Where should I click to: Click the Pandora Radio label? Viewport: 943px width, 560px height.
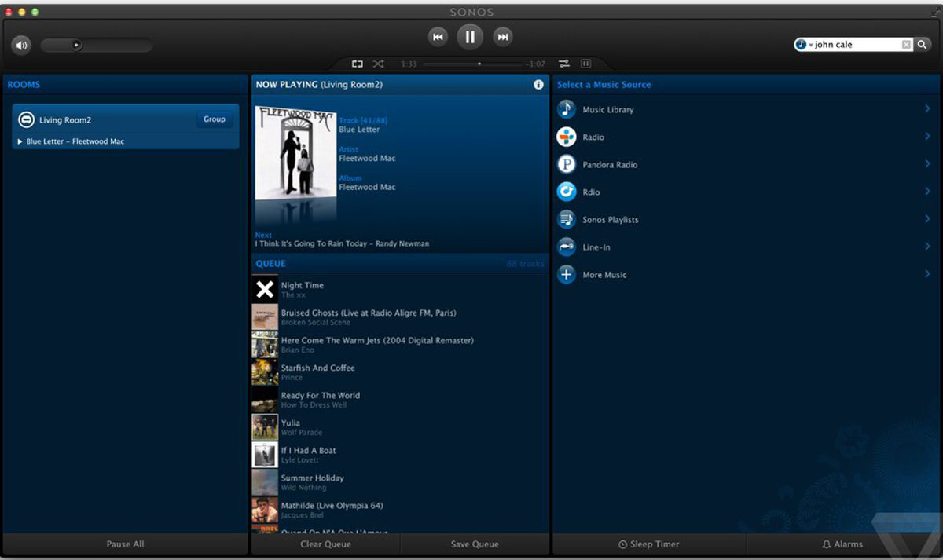(610, 165)
